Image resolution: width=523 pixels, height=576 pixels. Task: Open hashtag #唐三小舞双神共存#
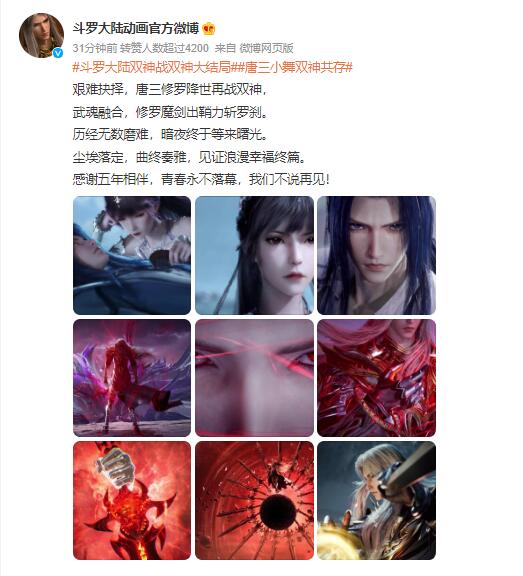tap(294, 67)
